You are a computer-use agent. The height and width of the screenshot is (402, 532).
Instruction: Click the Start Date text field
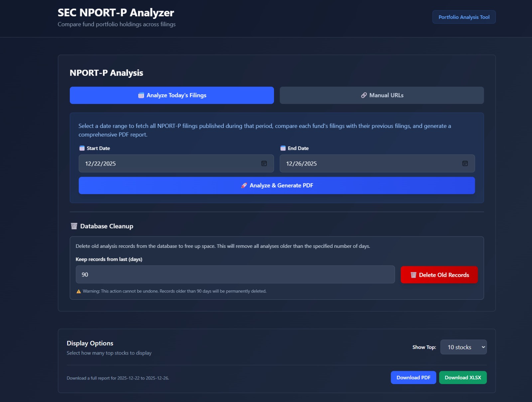(x=166, y=163)
